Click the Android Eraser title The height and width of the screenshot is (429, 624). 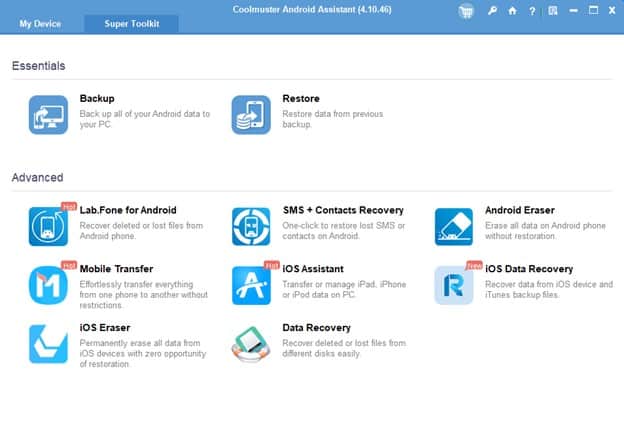point(520,210)
